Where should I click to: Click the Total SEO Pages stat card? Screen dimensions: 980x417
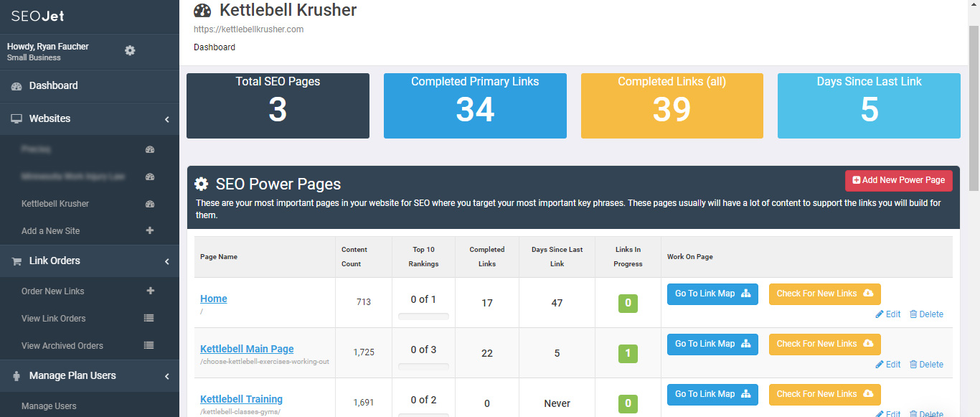coord(278,106)
